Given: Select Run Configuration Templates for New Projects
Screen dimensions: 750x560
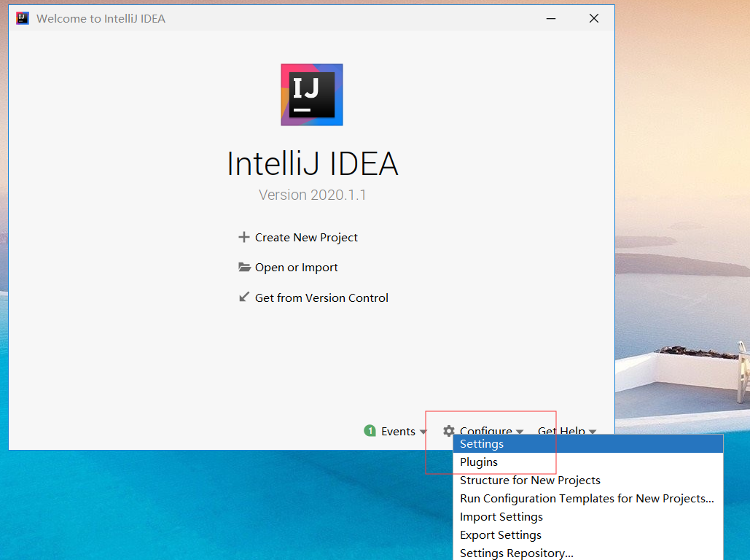Looking at the screenshot, I should (587, 499).
